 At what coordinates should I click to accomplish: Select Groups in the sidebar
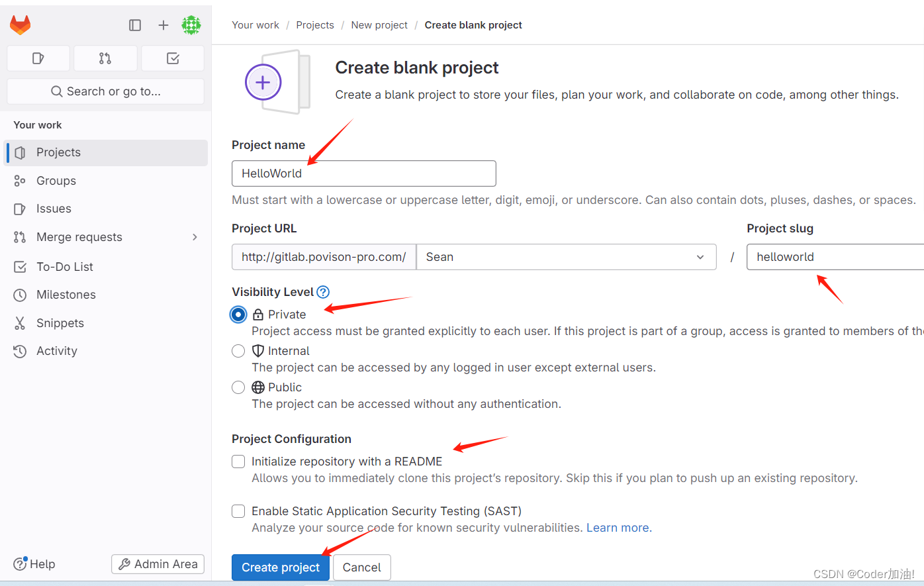(56, 180)
